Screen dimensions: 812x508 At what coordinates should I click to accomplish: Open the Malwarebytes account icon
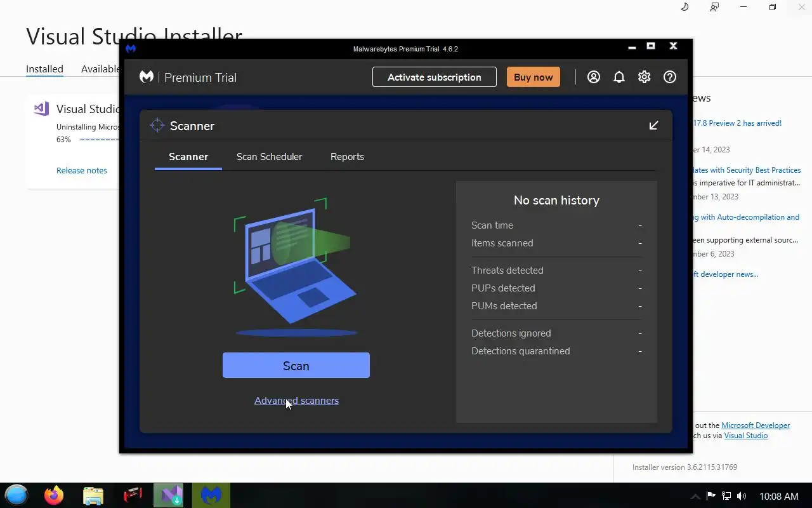tap(594, 77)
